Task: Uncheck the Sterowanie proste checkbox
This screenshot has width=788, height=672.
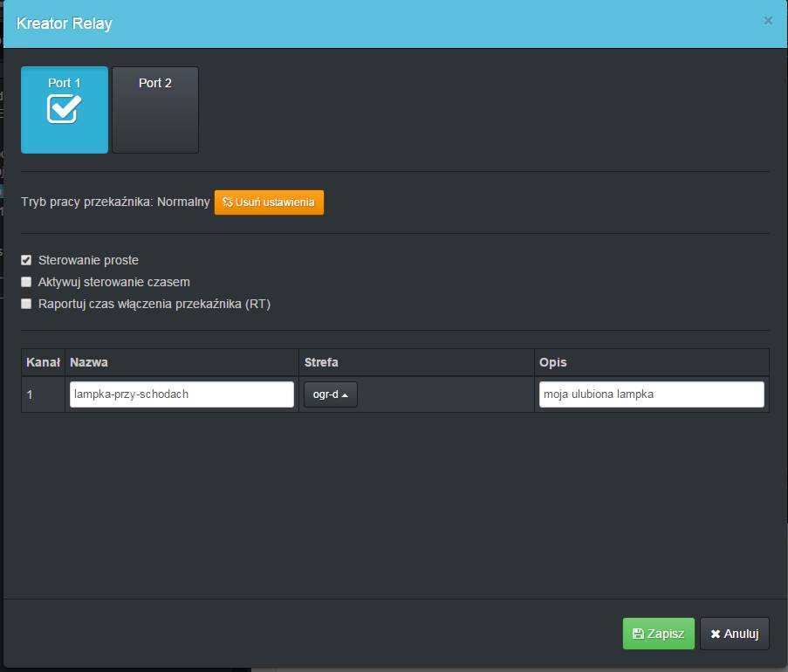Action: pyautogui.click(x=26, y=260)
